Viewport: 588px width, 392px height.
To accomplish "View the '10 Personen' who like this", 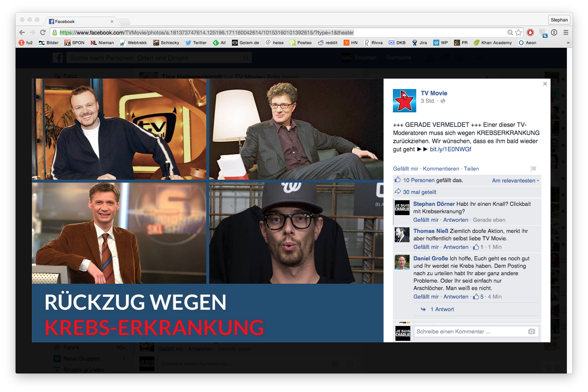I will click(419, 180).
